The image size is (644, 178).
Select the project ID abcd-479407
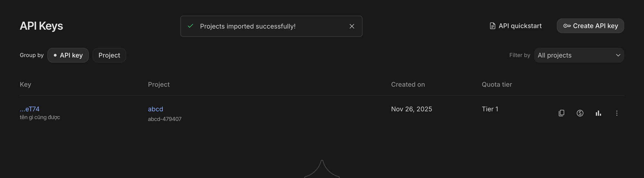point(165,119)
